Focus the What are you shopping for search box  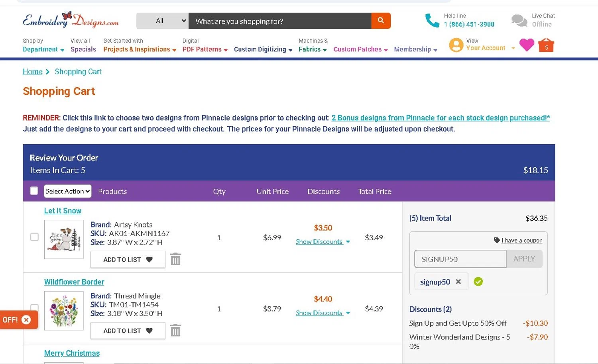coord(280,21)
